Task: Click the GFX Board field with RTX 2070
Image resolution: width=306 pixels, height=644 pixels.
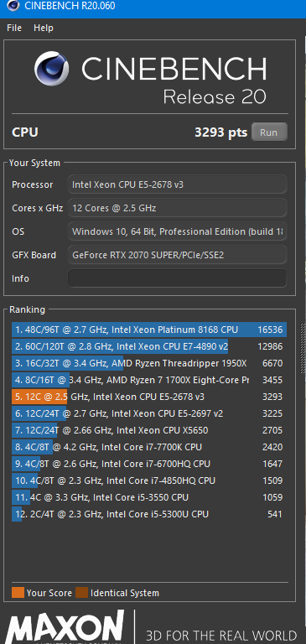Action: coord(177,255)
